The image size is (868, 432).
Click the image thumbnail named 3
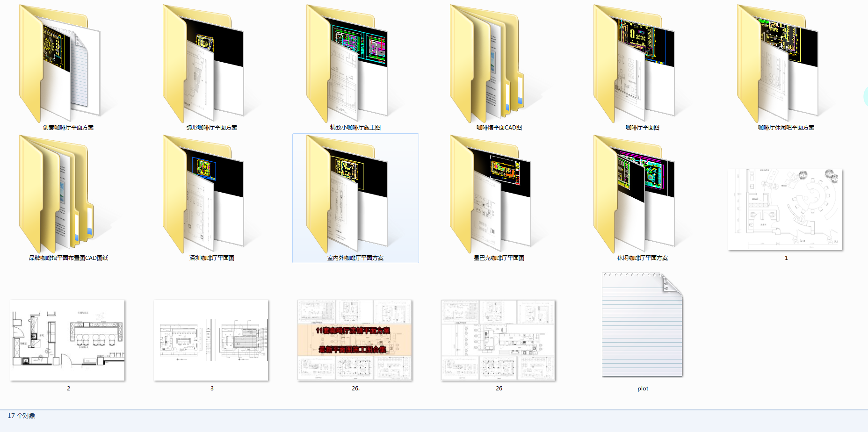point(211,340)
